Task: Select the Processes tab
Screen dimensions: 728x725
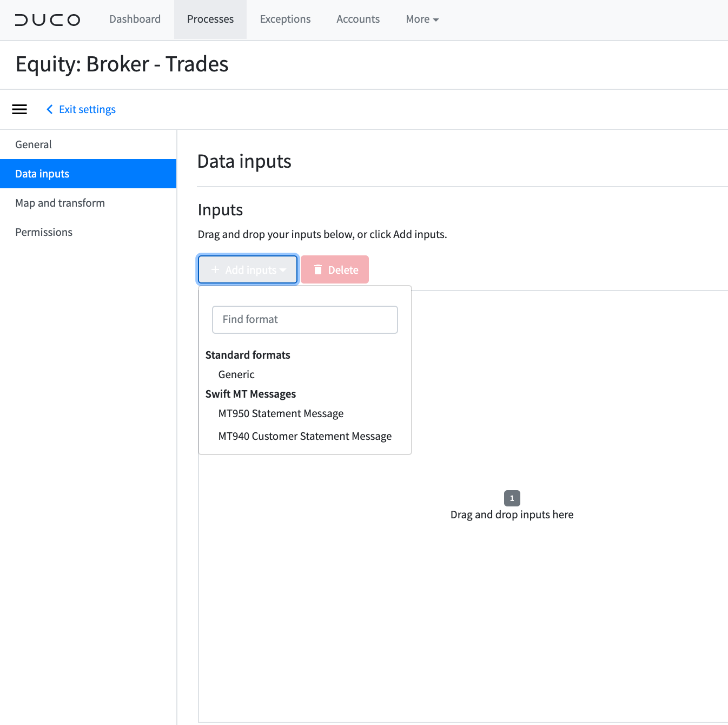Action: click(x=210, y=19)
